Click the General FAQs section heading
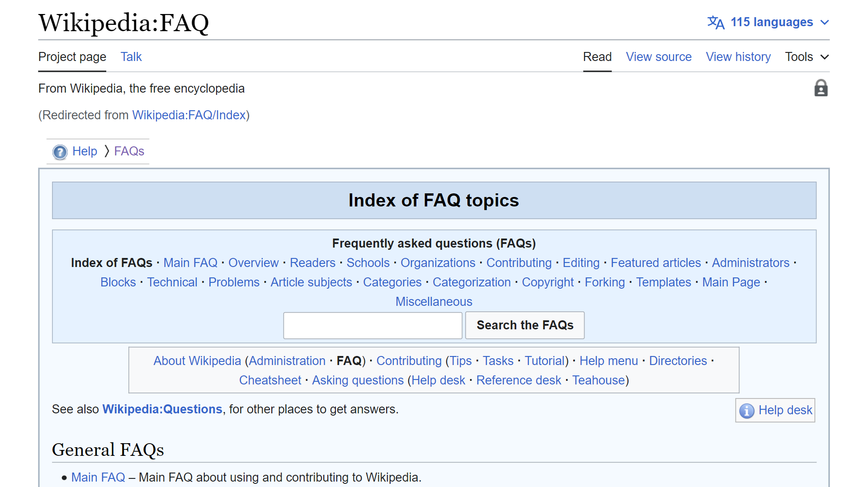Screen dimensions: 868x487 pyautogui.click(x=108, y=450)
